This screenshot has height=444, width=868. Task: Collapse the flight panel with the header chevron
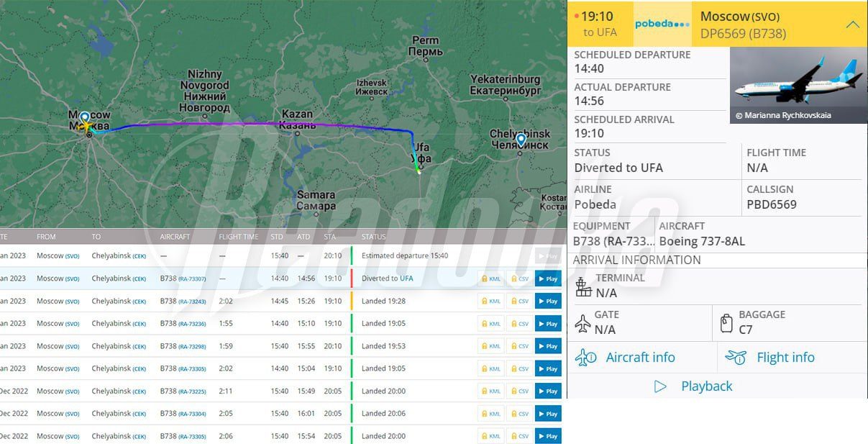(x=852, y=24)
